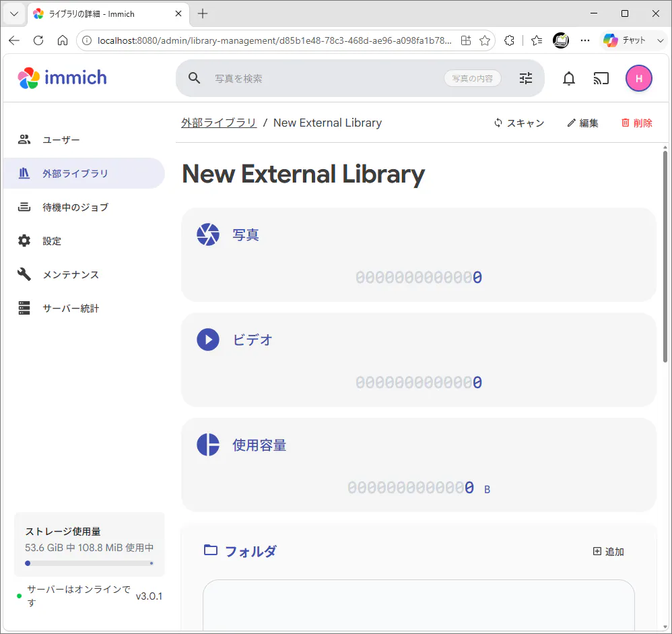
Task: Open the favorites list icon
Action: [537, 40]
